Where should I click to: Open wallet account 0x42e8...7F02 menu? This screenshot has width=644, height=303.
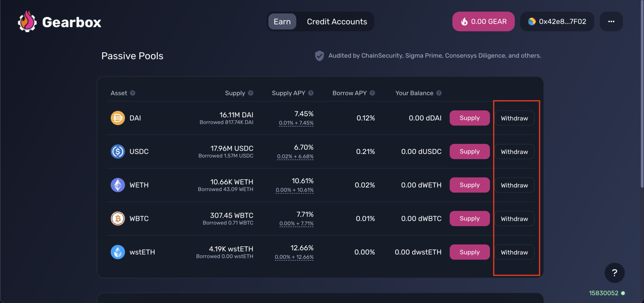tap(557, 22)
